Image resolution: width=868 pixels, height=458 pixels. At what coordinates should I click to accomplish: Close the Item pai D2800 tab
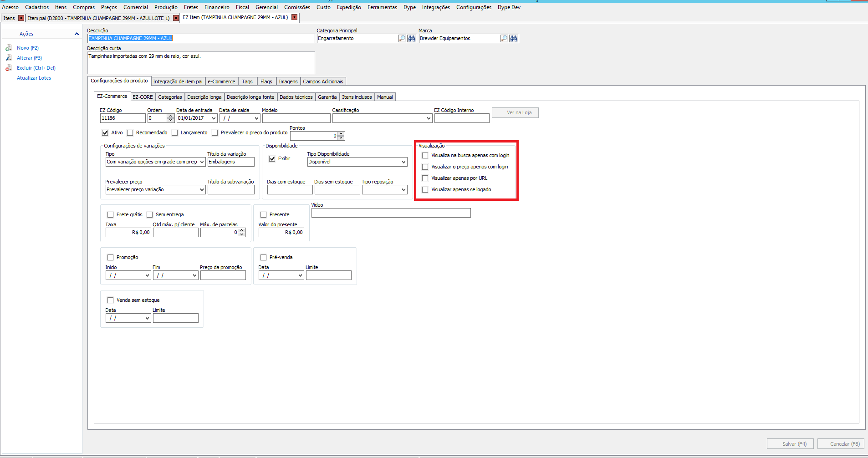click(x=176, y=18)
